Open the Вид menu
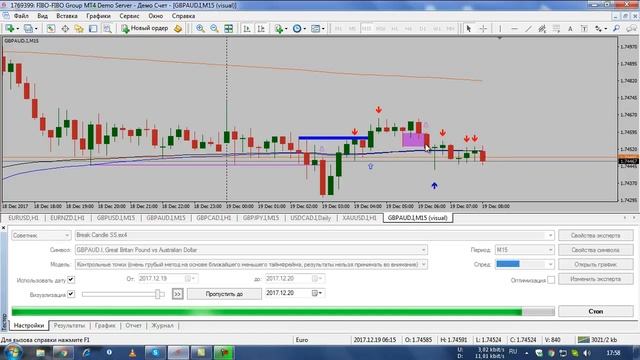This screenshot has height=360, width=640. (42, 16)
